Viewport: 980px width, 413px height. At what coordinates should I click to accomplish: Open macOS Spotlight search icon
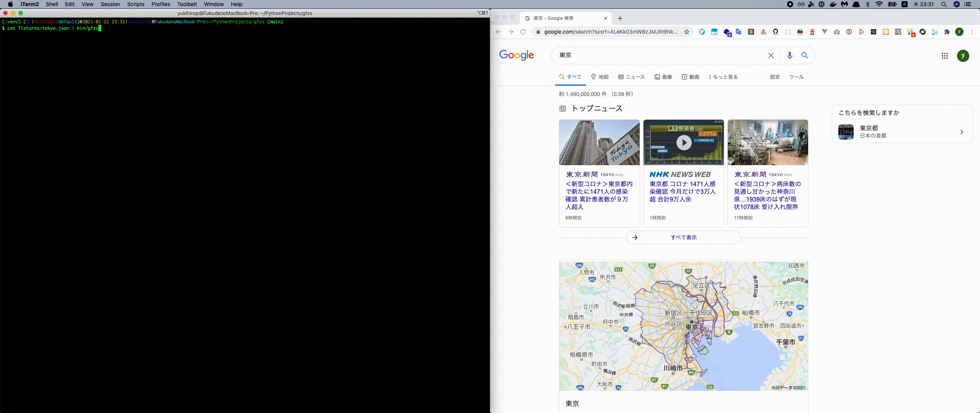tap(944, 4)
